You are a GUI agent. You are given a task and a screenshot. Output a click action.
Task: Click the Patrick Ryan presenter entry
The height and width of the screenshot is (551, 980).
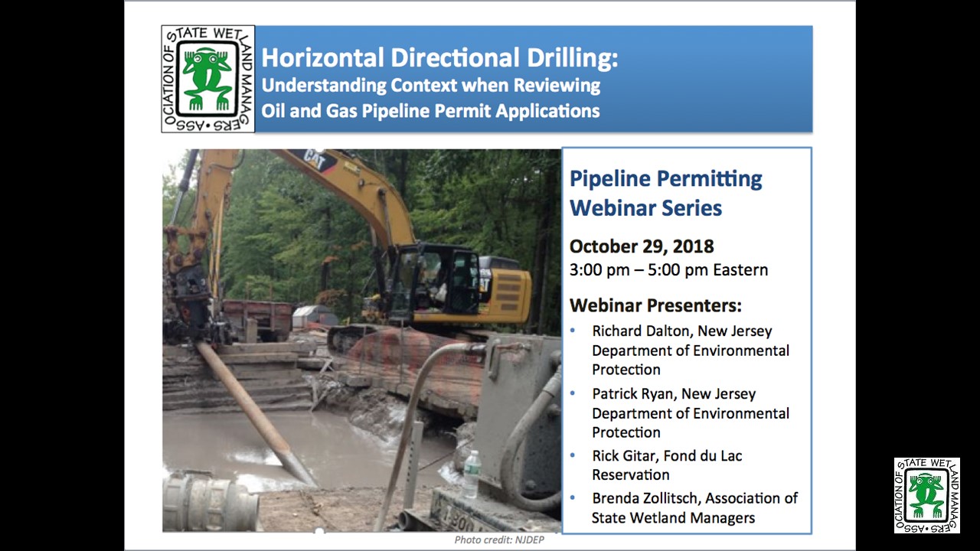pyautogui.click(x=690, y=412)
